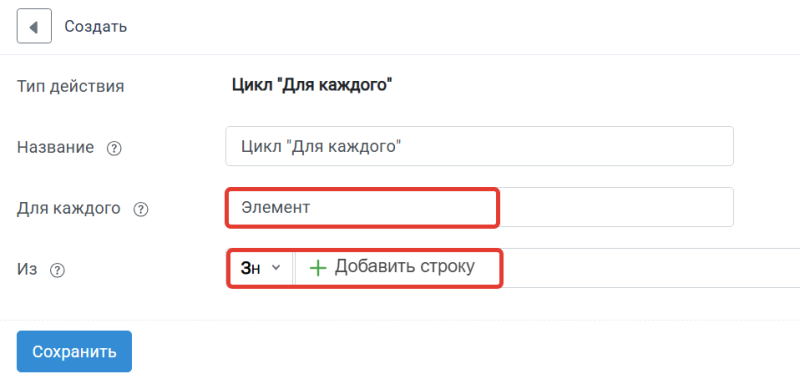Viewport: 800px width, 379px height.
Task: Click the Создать page title
Action: point(95,27)
